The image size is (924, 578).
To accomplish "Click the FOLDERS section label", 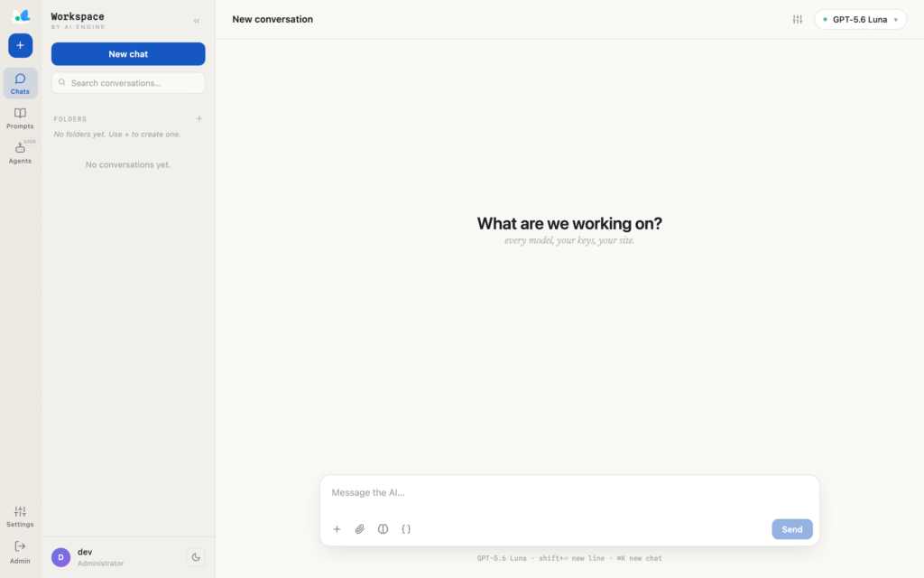I will pos(70,119).
